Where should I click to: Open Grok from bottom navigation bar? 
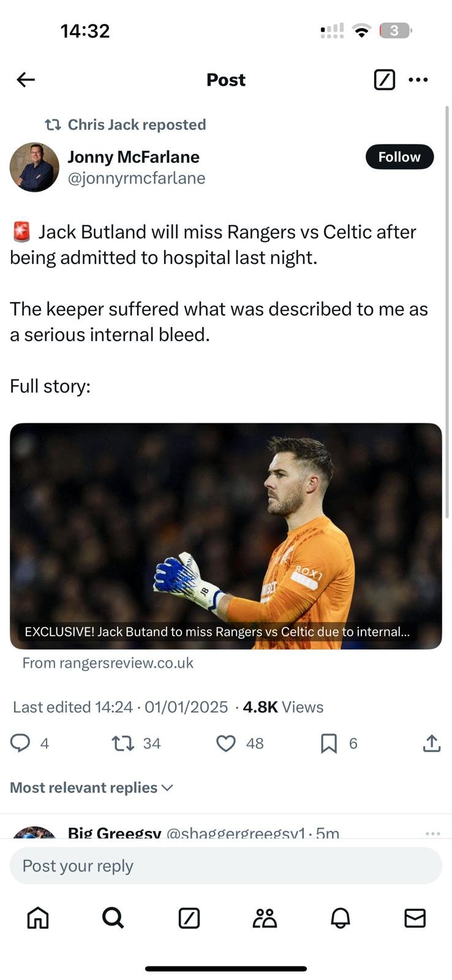click(189, 918)
